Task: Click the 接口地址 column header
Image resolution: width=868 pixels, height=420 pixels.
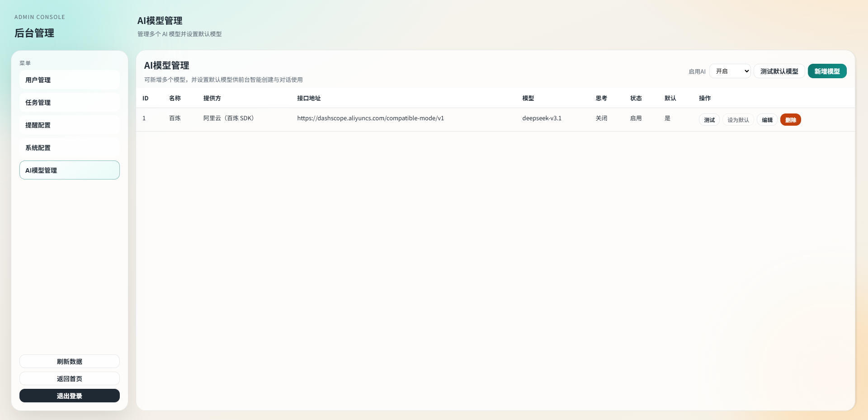Action: point(309,99)
